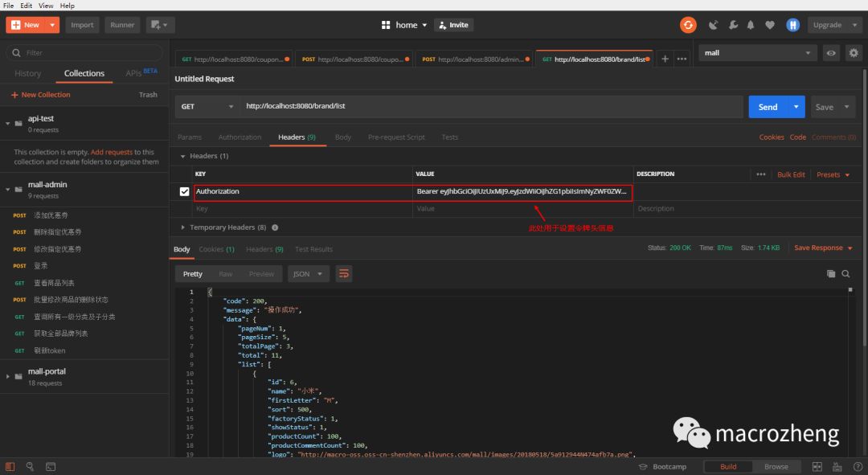Add a new request tab
Screen dimensions: 868x475
click(665, 59)
